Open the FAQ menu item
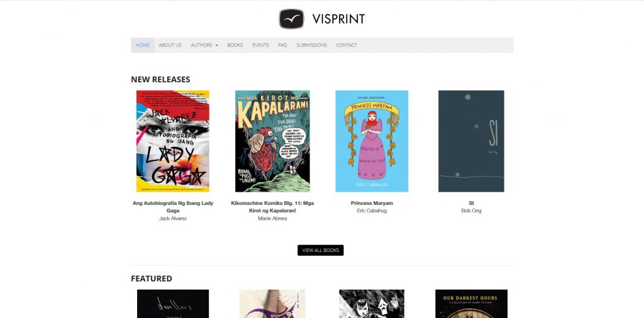 tap(282, 45)
